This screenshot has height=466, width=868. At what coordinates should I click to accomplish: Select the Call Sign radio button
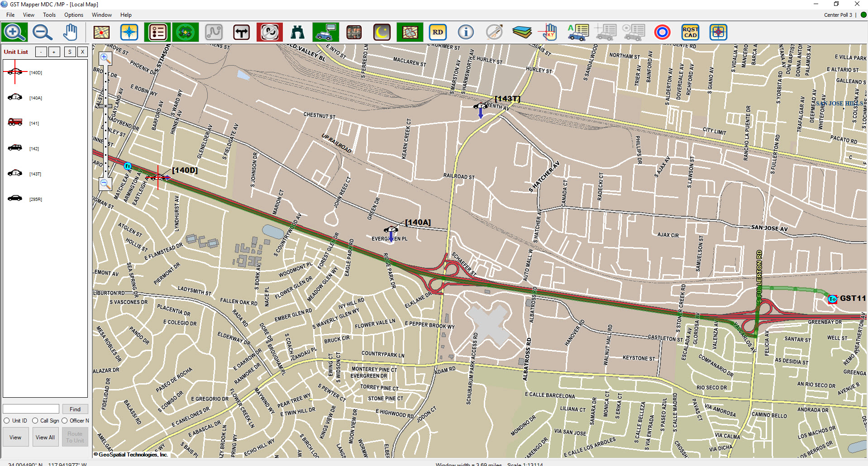point(35,421)
